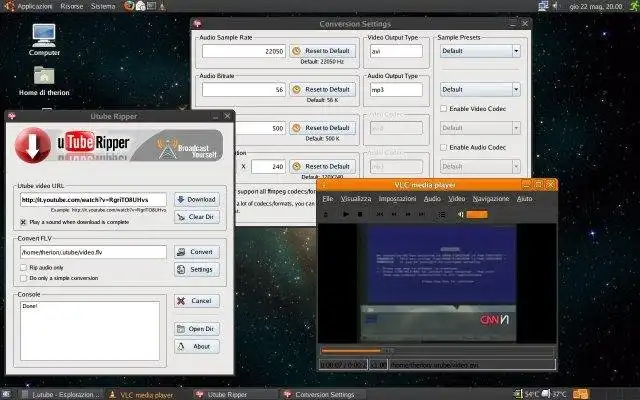
Task: Click the uTube Ripper red download logo
Action: pyautogui.click(x=33, y=145)
